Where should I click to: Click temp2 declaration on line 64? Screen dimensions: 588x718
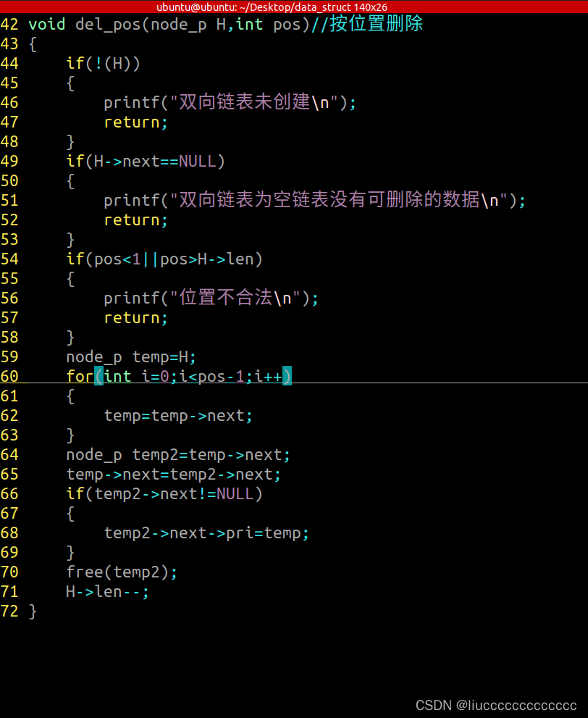coord(178,455)
